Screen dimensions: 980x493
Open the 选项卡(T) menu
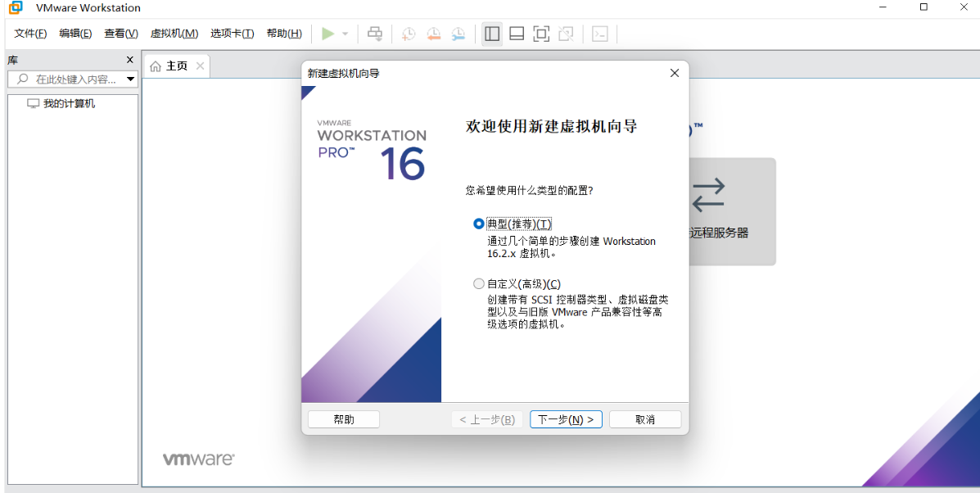(233, 34)
